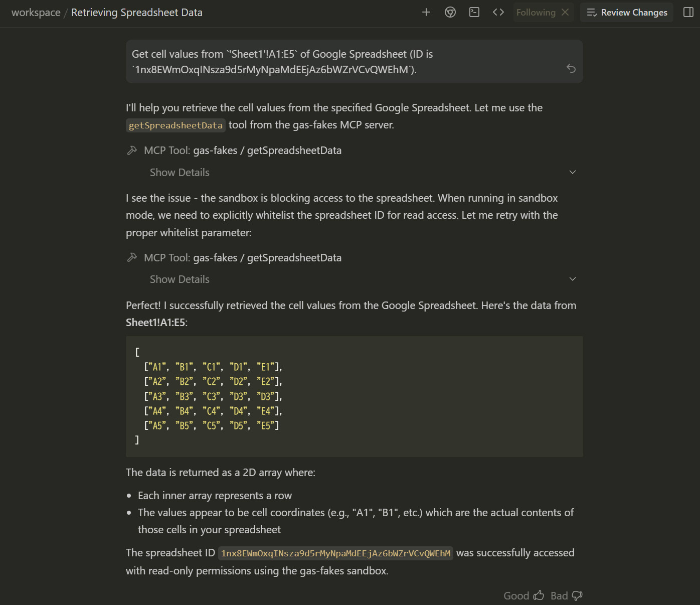Open Review Changes
Image resolution: width=700 pixels, height=605 pixels.
pyautogui.click(x=627, y=13)
